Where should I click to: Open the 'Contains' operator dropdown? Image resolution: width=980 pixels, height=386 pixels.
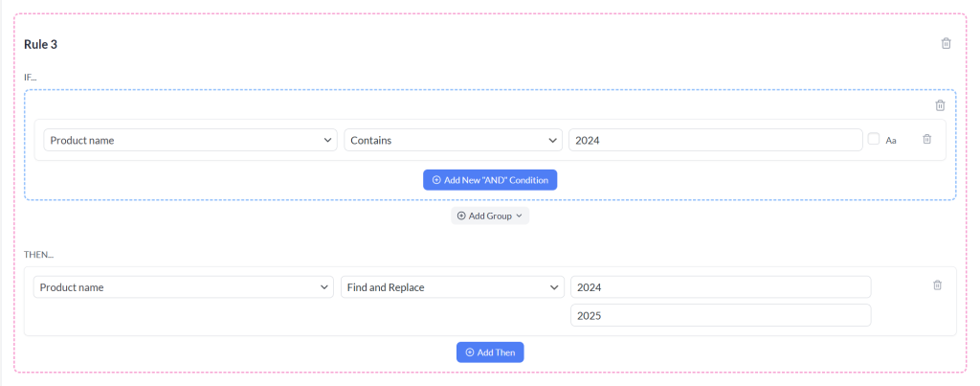tap(453, 140)
